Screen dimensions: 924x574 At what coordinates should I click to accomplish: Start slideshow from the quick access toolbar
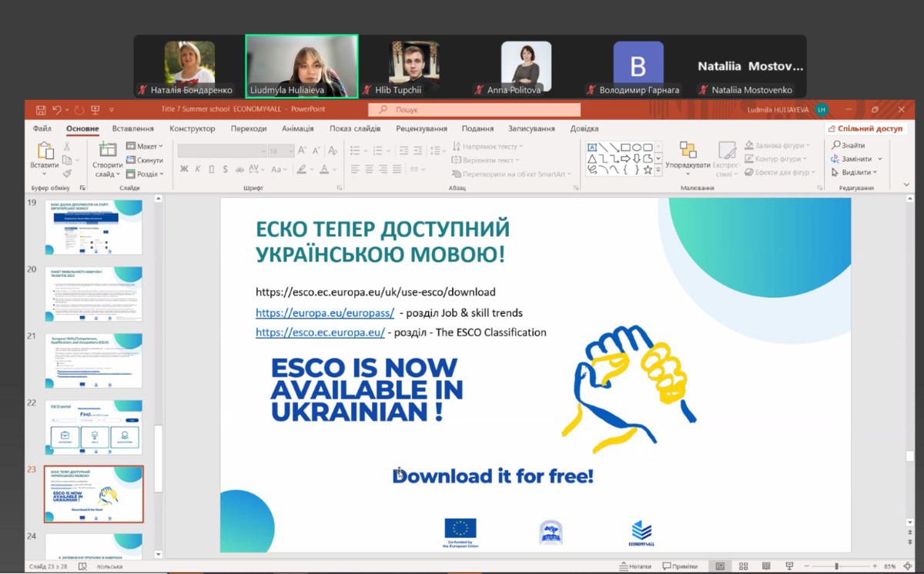(95, 110)
